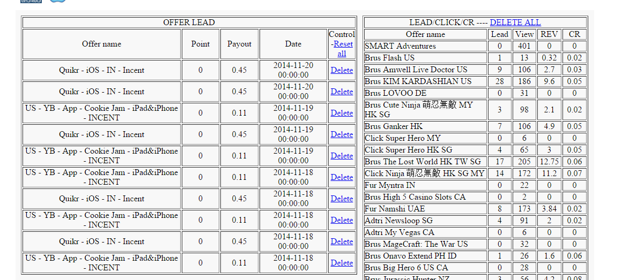Click lead count 28 for KIM KARDASHIAN
The height and width of the screenshot is (280, 644).
500,81
